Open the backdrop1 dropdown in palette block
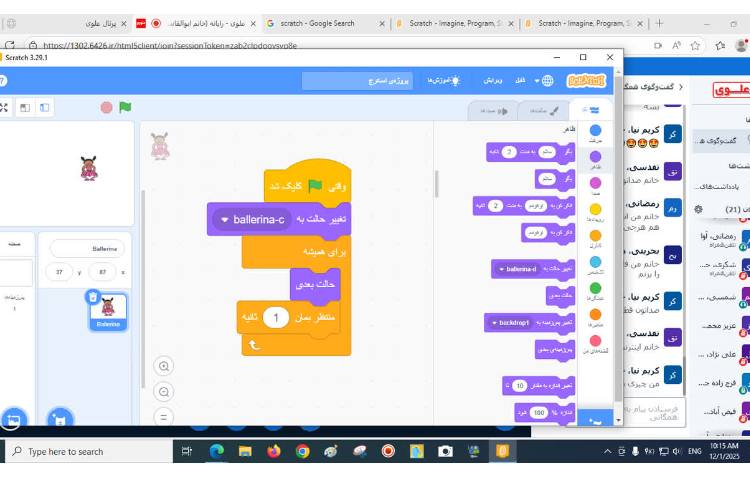The height and width of the screenshot is (480, 750). (x=492, y=323)
